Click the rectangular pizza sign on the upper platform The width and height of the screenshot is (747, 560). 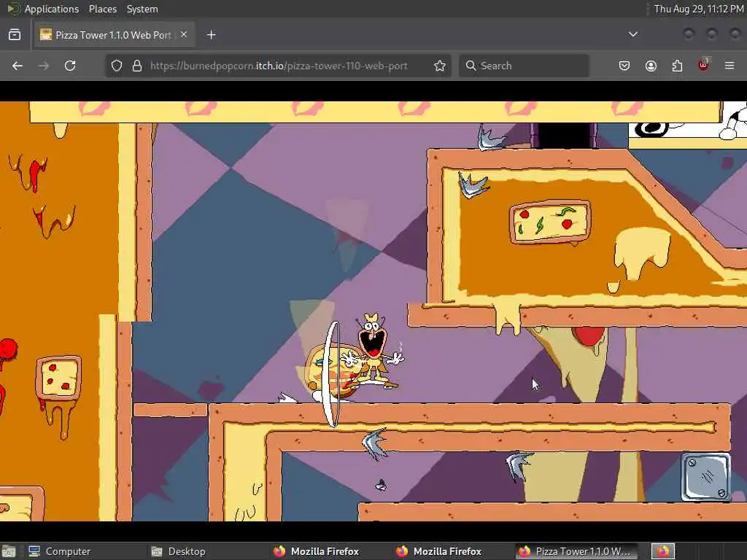pos(550,222)
